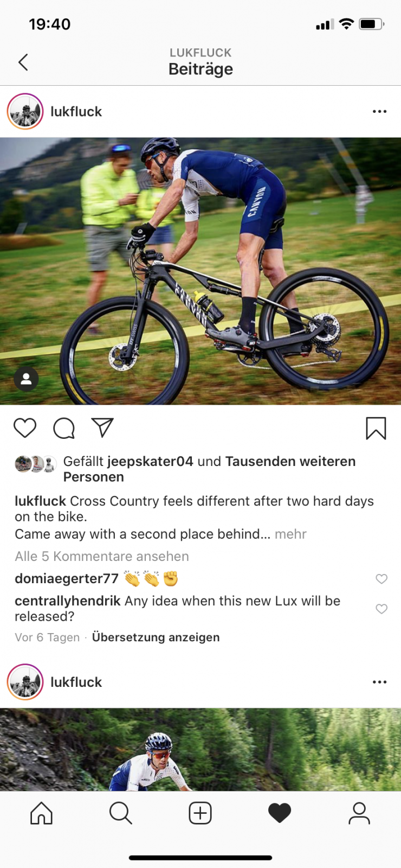Tap the back arrow in header
Image resolution: width=401 pixels, height=868 pixels.
click(x=23, y=62)
